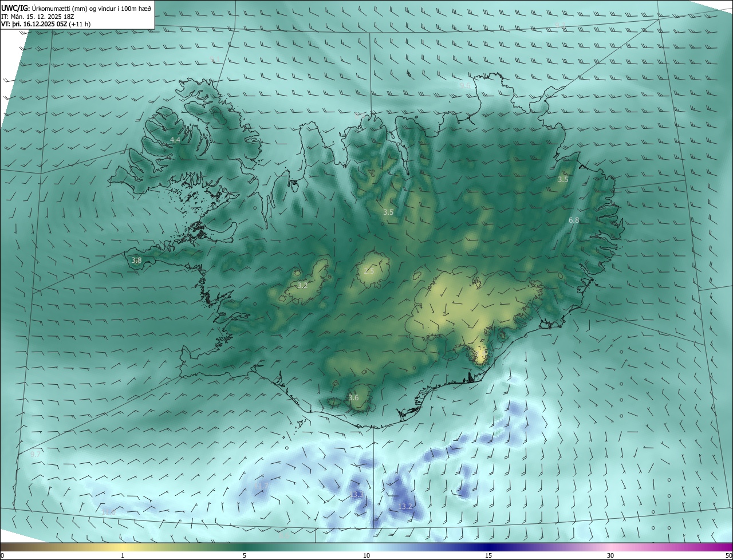Viewport: 733px width, 560px height.
Task: Click the 15 label on the color scale
Action: [488, 556]
